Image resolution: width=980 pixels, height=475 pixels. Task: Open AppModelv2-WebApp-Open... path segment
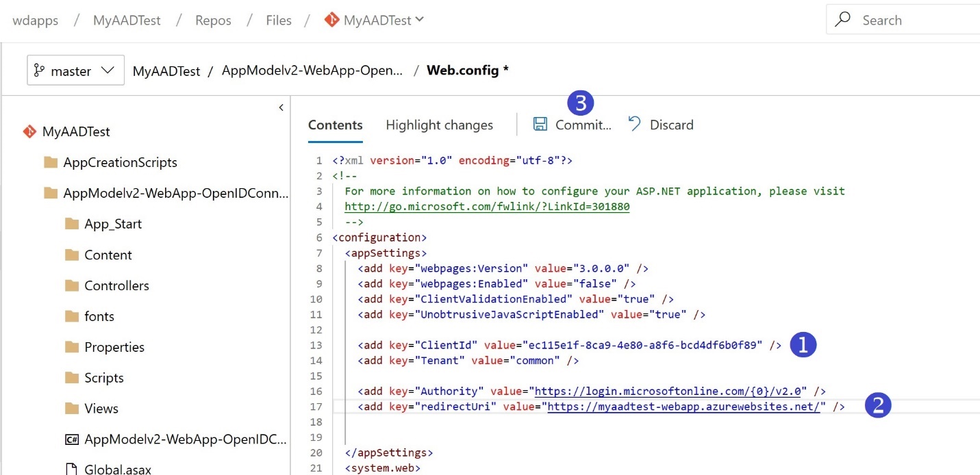[x=312, y=70]
